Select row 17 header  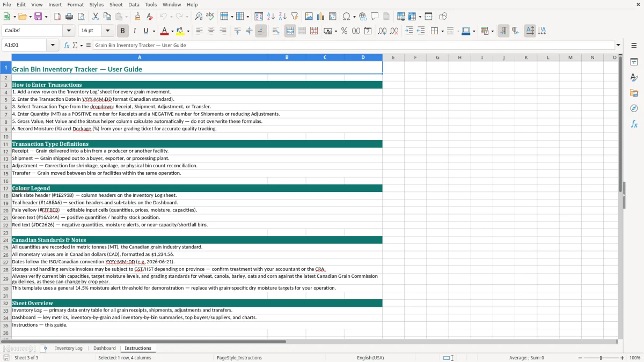(6, 188)
